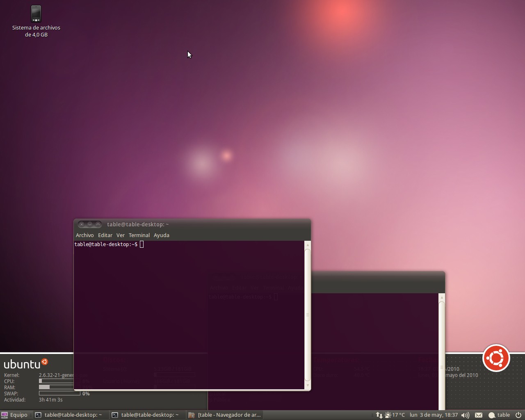Click the power/shutdown icon
525x420 pixels.
coord(518,415)
